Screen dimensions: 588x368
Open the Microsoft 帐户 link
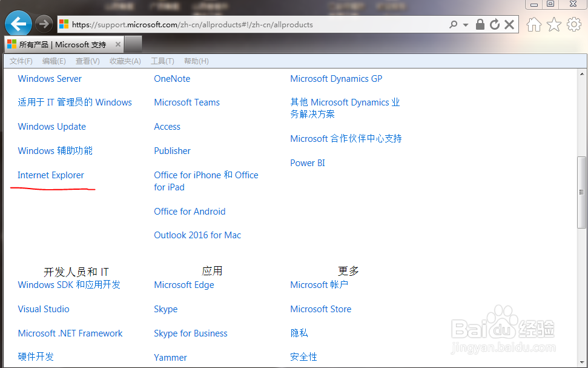tap(319, 284)
